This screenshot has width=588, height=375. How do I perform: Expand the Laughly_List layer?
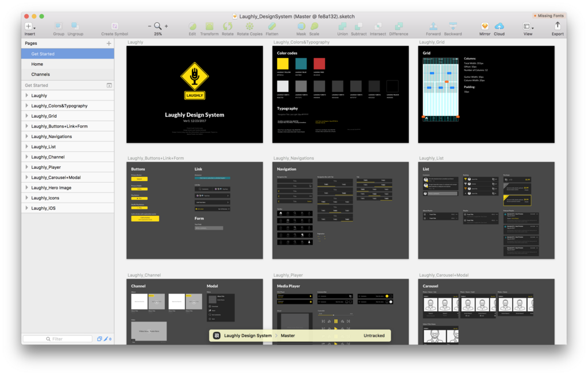click(x=26, y=146)
